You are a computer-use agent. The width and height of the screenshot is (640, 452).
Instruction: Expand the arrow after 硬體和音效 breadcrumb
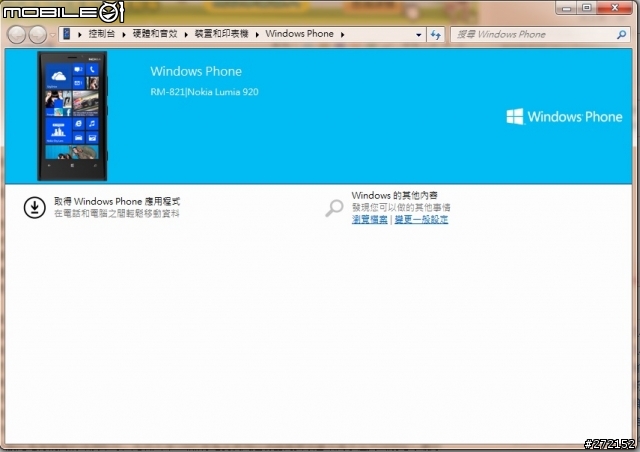click(186, 35)
